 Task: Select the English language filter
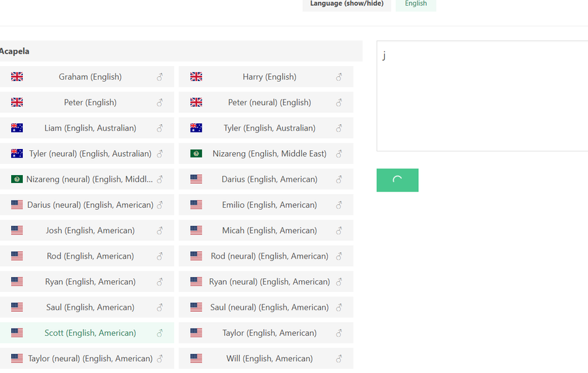tap(416, 4)
